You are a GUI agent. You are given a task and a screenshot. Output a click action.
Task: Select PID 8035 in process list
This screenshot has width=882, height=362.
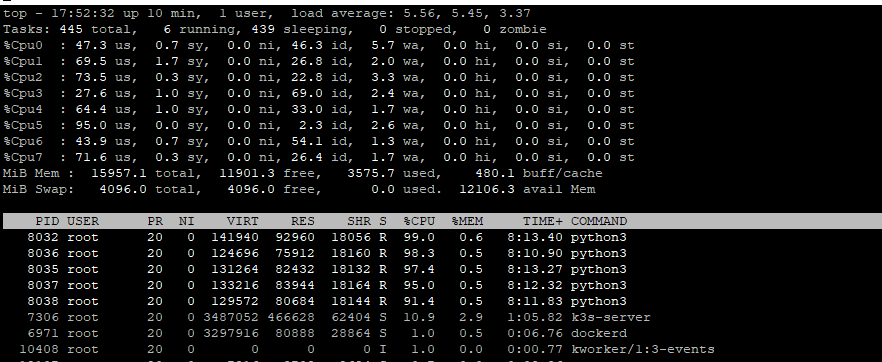(43, 269)
